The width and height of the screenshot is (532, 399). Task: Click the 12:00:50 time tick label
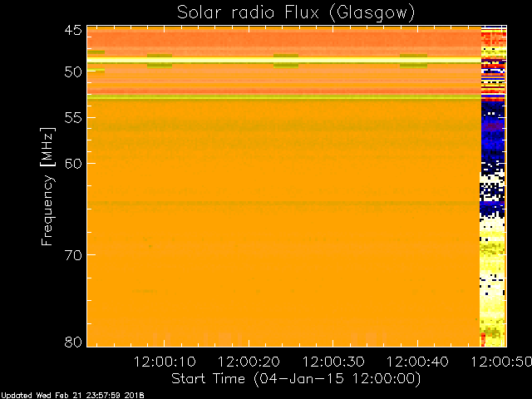501,362
